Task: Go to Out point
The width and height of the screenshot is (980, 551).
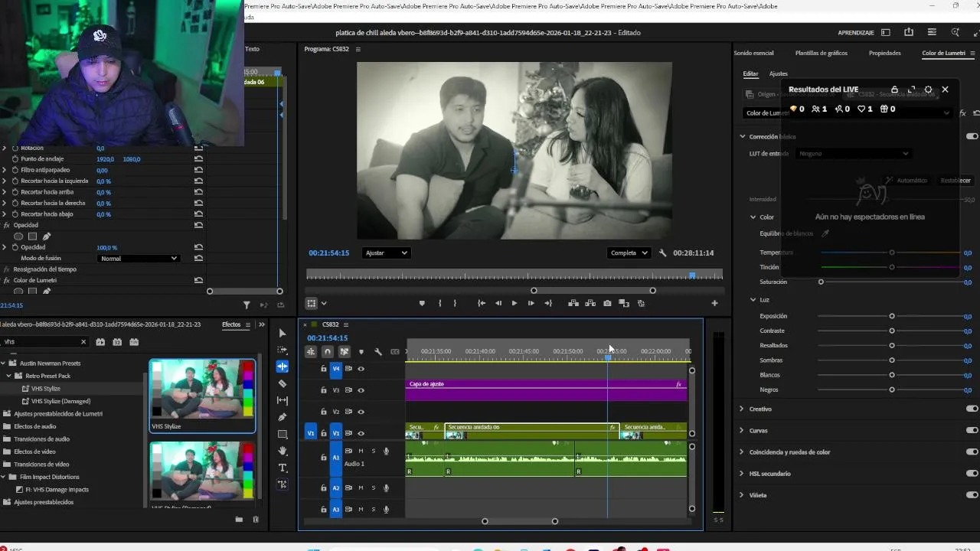Action: pos(548,303)
